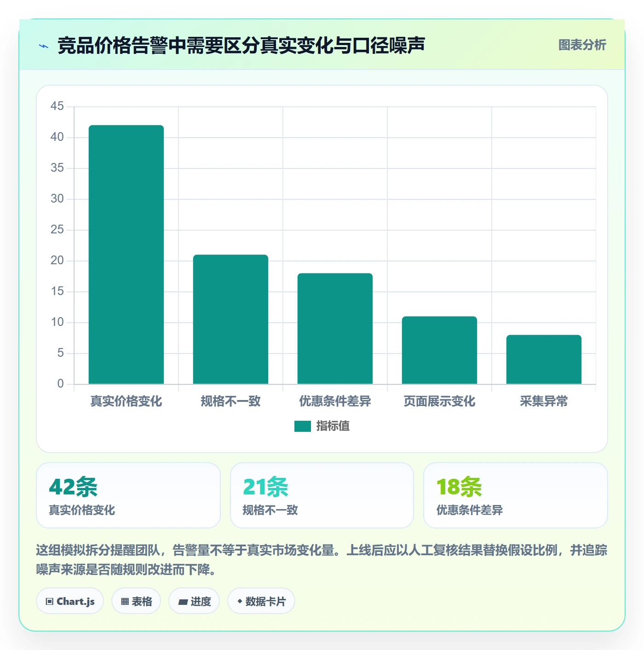
Task: Click the lightning bolt icon beside the title
Action: 44,46
